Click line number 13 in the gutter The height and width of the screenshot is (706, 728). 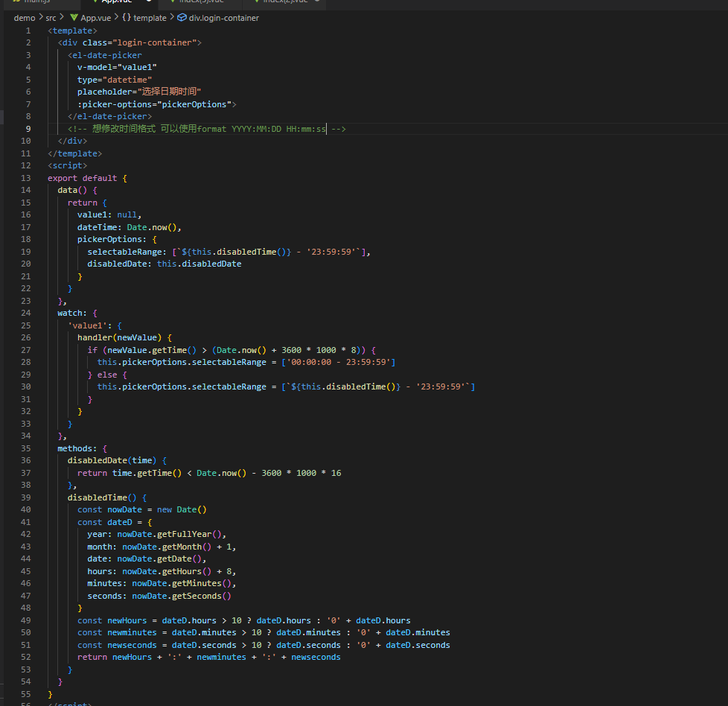click(x=26, y=178)
